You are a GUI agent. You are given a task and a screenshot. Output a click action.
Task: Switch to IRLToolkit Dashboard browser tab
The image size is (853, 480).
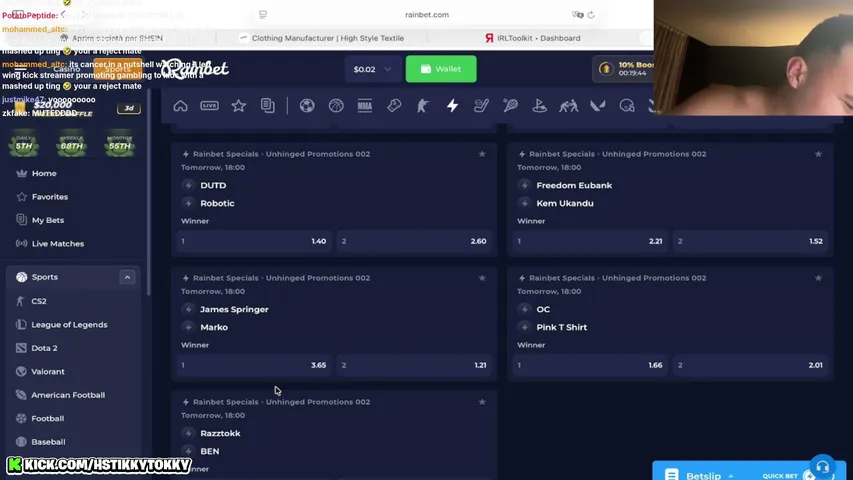pos(532,38)
